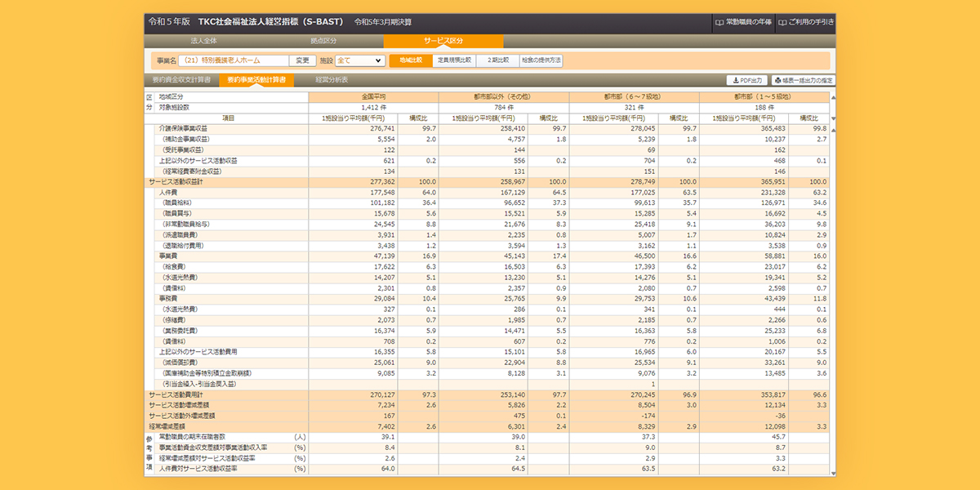
Task: Click 都市部（1～5級地） column header
Action: 764,97
